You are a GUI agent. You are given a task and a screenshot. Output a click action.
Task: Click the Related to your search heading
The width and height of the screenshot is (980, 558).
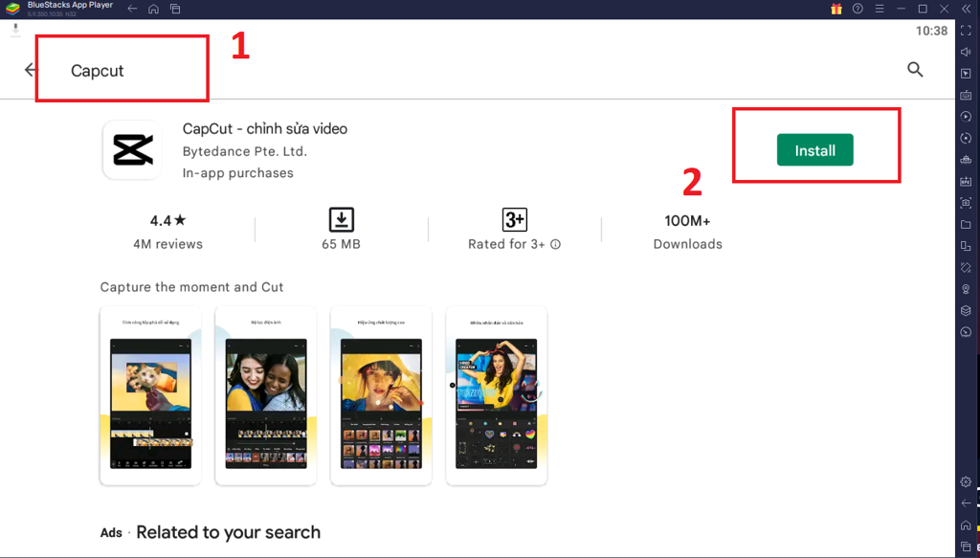click(x=228, y=532)
